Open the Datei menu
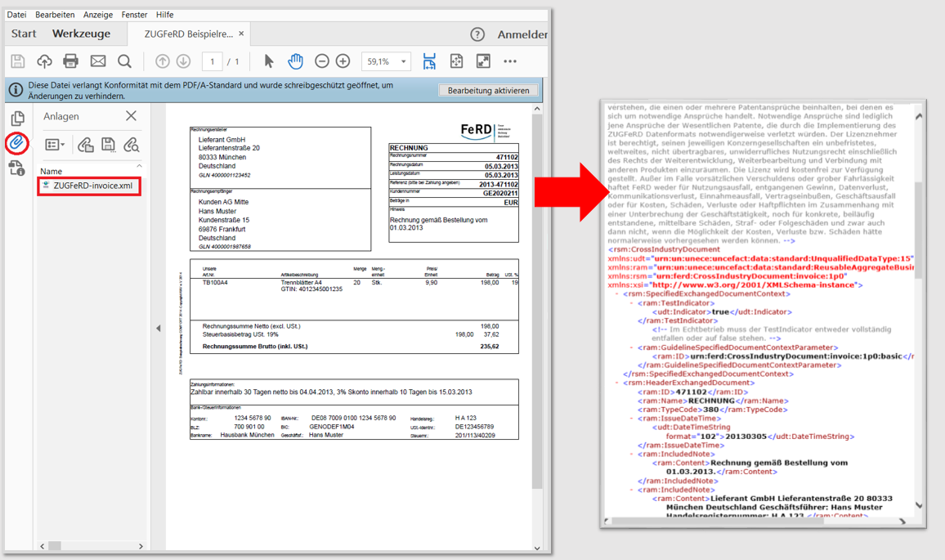This screenshot has width=945, height=560. [x=16, y=15]
